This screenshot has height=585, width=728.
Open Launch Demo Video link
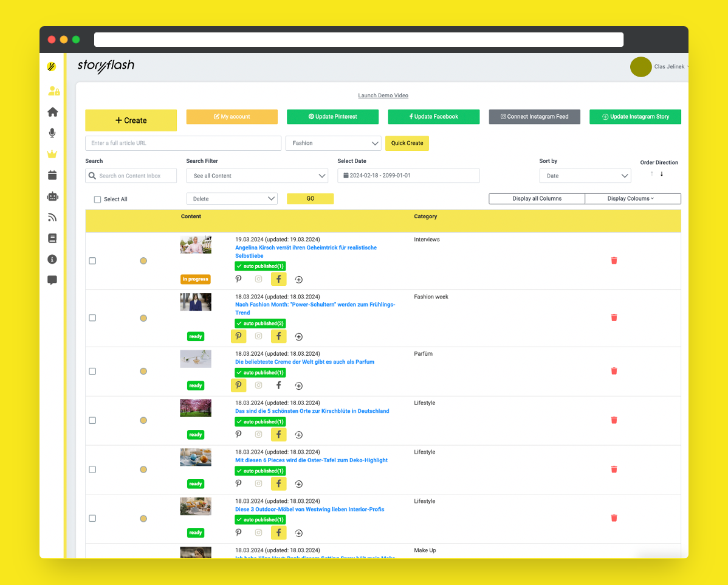pos(383,95)
